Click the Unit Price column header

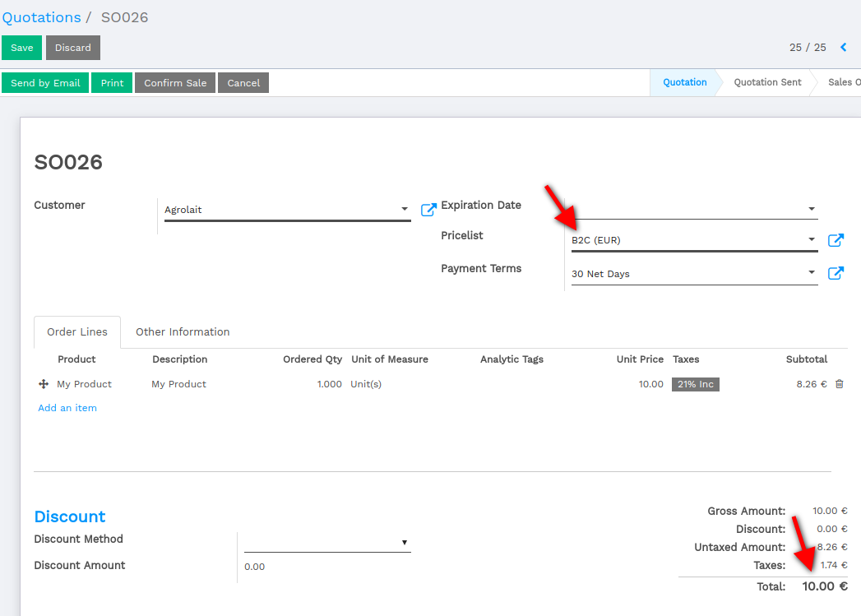[640, 359]
